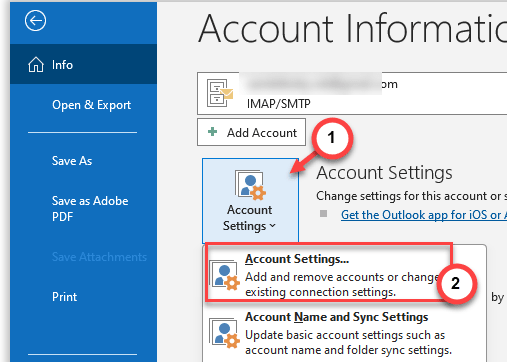Open the IMAP/SMTP account selector
The image size is (507, 362).
point(352,94)
